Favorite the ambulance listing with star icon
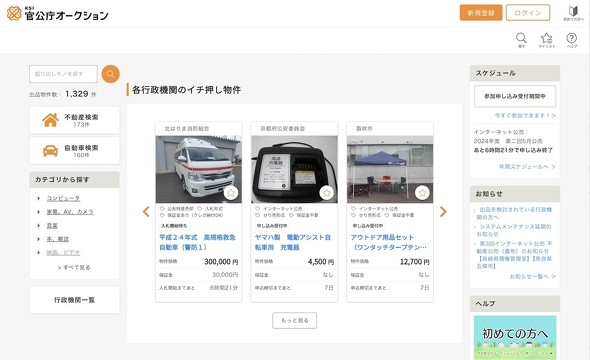The width and height of the screenshot is (590, 360). tap(231, 193)
